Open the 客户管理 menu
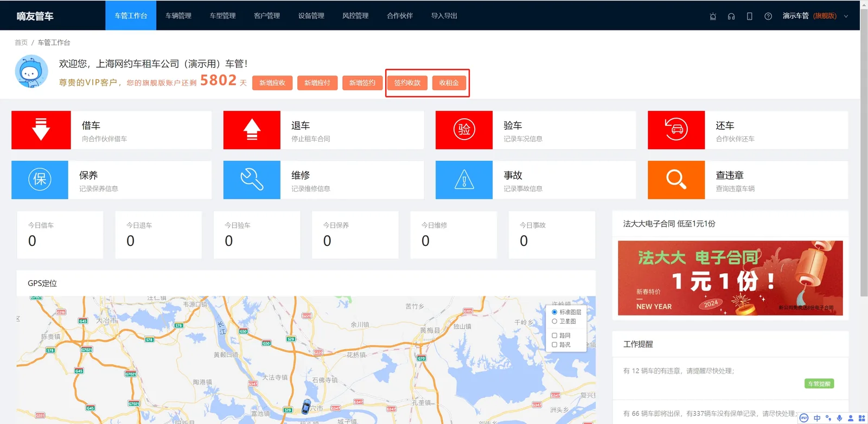The height and width of the screenshot is (424, 868). (267, 16)
